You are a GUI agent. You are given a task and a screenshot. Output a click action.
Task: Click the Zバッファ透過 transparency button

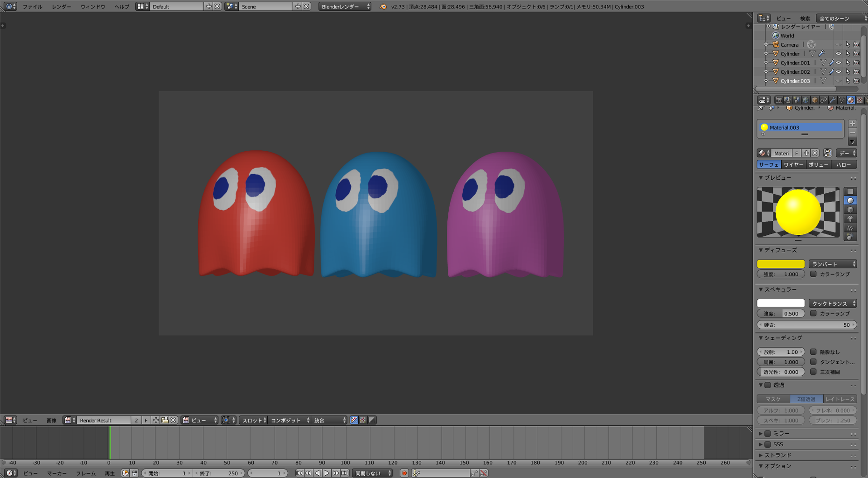click(x=806, y=399)
